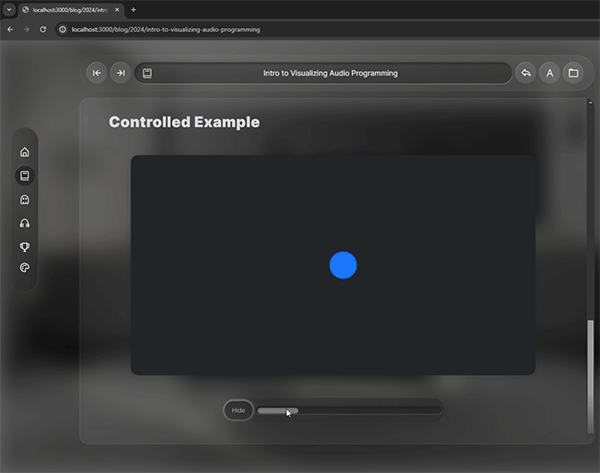The image size is (600, 473).
Task: Click the Hide button
Action: click(x=238, y=410)
